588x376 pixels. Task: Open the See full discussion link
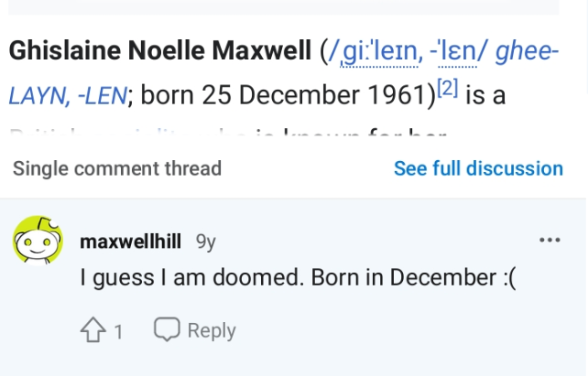tap(478, 168)
